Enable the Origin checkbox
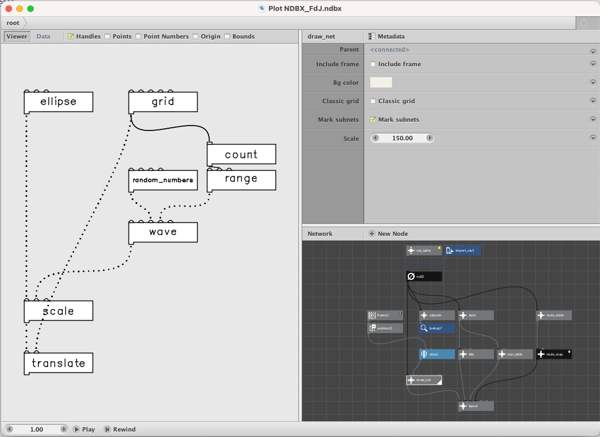Screen dimensions: 600x437 [196, 36]
